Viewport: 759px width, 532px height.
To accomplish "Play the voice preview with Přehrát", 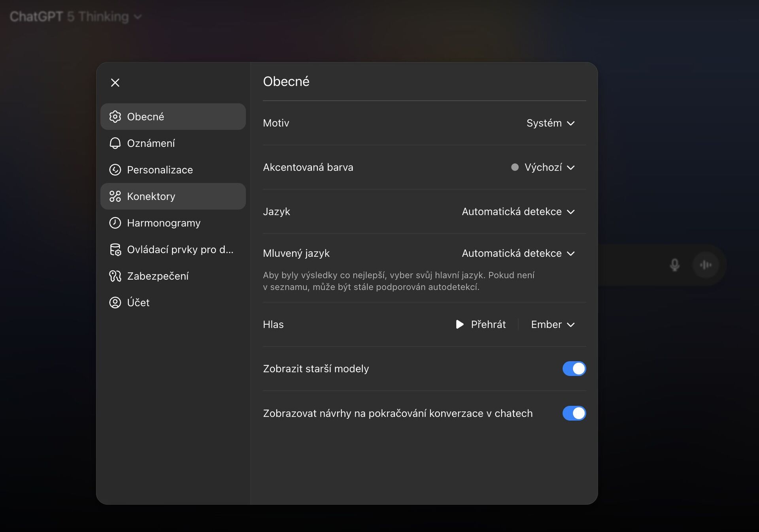I will (x=481, y=325).
